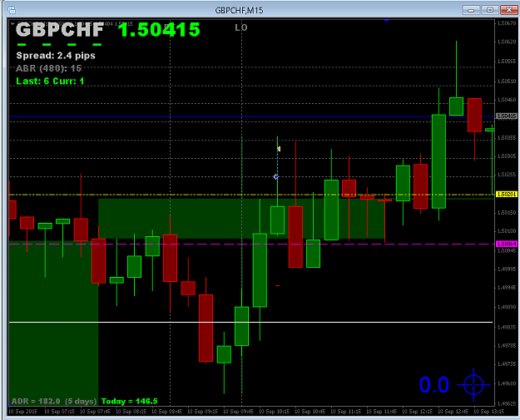Select the blue horizontal price line
This screenshot has height=420, width=520.
(x=251, y=116)
